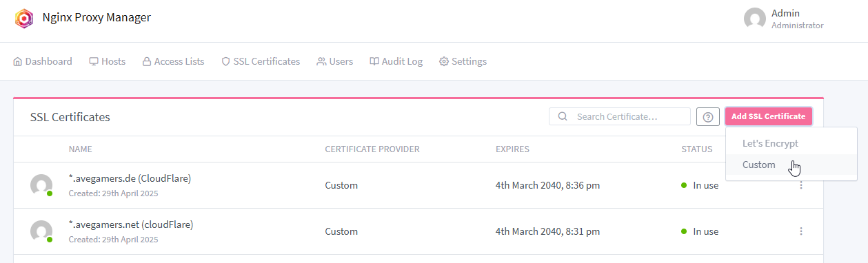The height and width of the screenshot is (263, 868).
Task: Click the Nginx Proxy Manager logo icon
Action: (24, 18)
